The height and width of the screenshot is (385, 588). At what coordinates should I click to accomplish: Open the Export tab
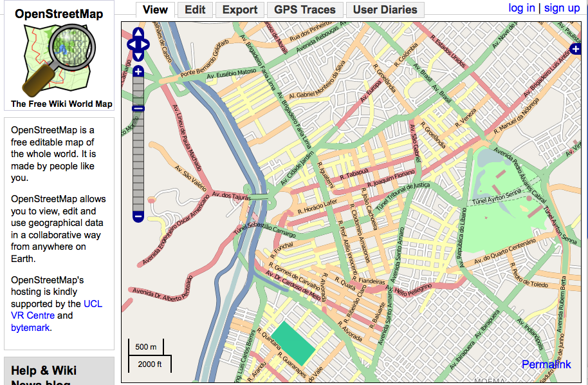[x=240, y=10]
